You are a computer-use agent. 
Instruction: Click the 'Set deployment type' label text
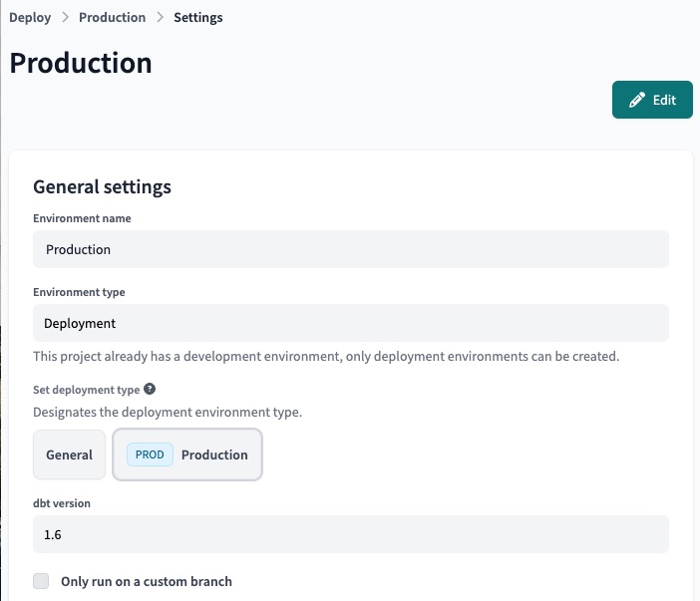(x=86, y=390)
